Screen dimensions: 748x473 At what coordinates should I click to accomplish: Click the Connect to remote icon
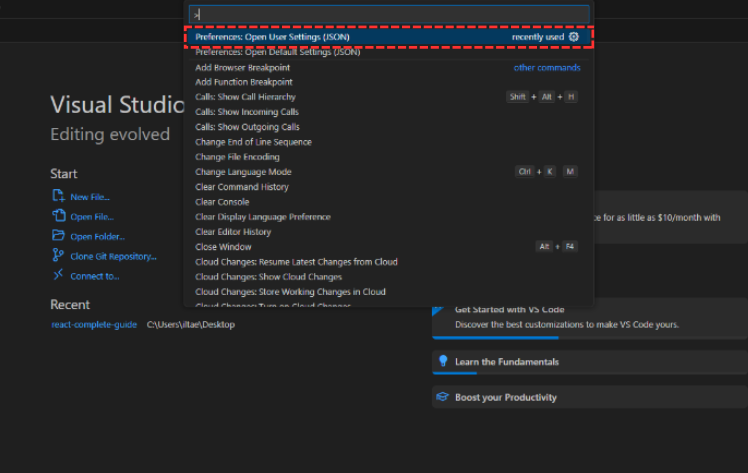pyautogui.click(x=58, y=275)
